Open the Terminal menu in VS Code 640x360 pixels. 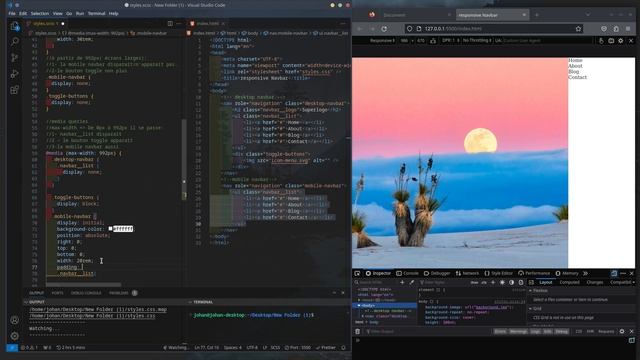[x=96, y=13]
